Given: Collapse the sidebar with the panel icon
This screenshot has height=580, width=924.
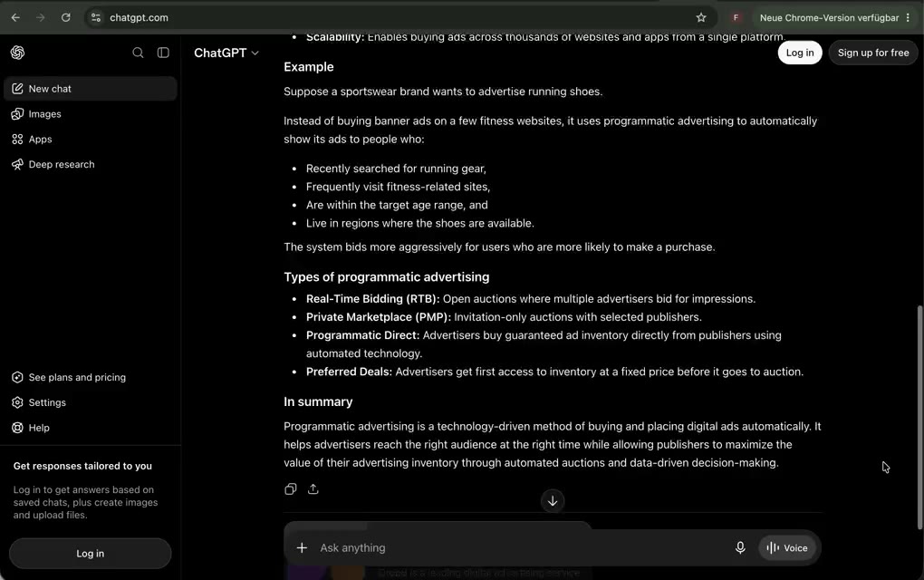Looking at the screenshot, I should pyautogui.click(x=163, y=53).
